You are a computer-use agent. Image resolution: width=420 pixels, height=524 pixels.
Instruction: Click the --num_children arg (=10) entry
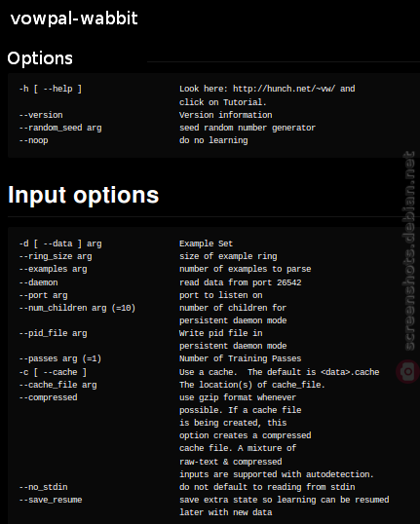pyautogui.click(x=77, y=308)
